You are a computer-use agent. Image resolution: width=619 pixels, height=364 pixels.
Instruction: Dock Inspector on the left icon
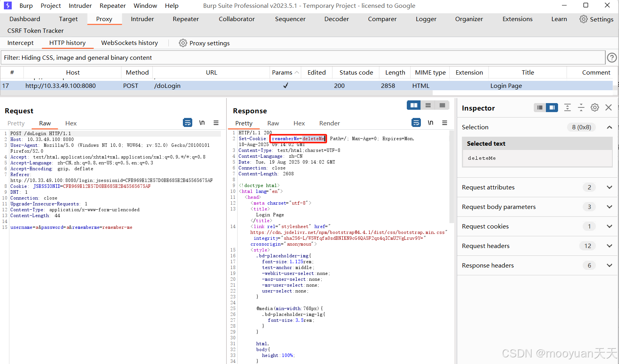540,107
